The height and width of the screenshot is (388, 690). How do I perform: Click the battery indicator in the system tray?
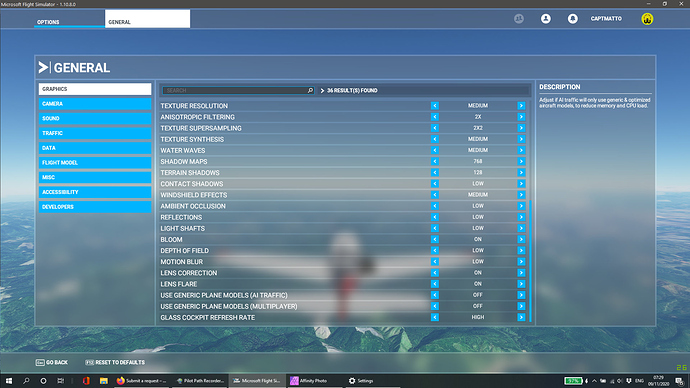pyautogui.click(x=573, y=381)
